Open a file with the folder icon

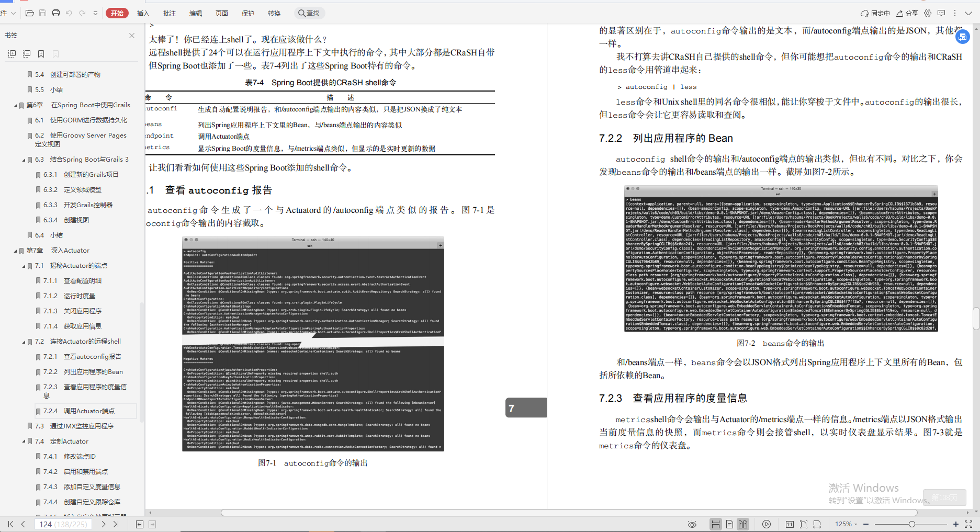(30, 13)
